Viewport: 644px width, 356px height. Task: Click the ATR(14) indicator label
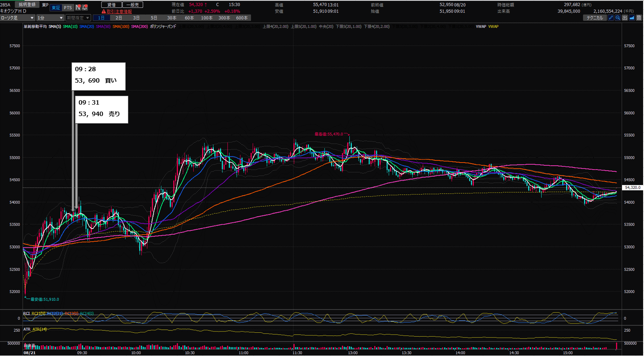pos(40,329)
